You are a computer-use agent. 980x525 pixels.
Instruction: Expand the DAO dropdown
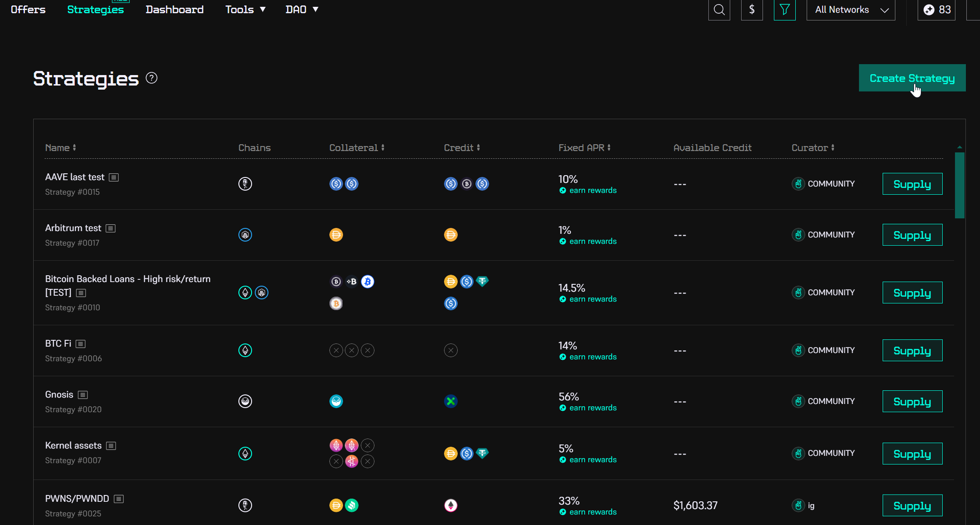tap(301, 9)
